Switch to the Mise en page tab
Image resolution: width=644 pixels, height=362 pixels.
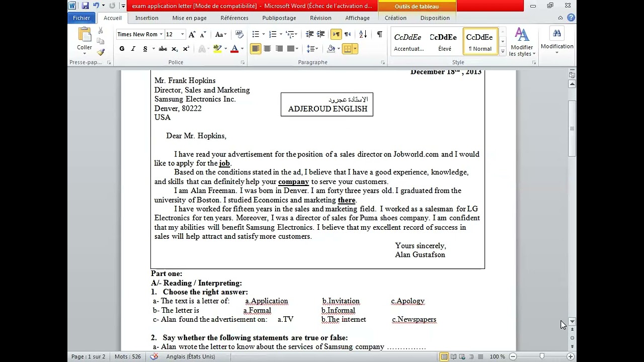pyautogui.click(x=189, y=18)
